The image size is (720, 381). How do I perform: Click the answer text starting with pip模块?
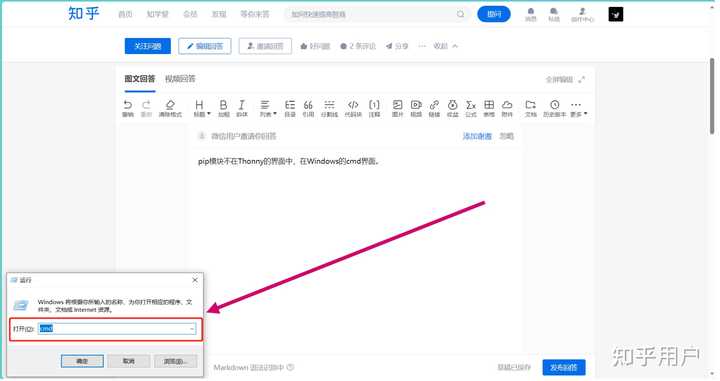coord(288,161)
